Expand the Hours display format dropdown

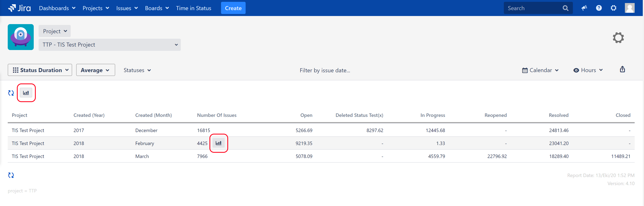click(x=588, y=70)
